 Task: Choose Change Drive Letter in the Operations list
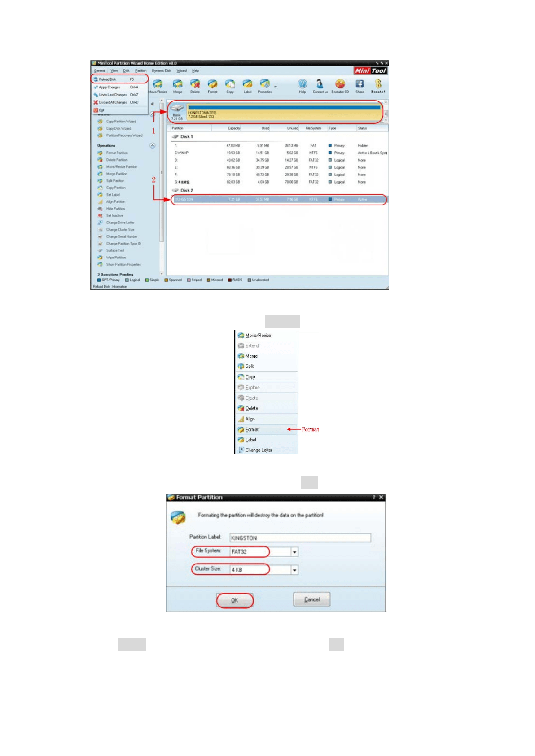coord(116,223)
